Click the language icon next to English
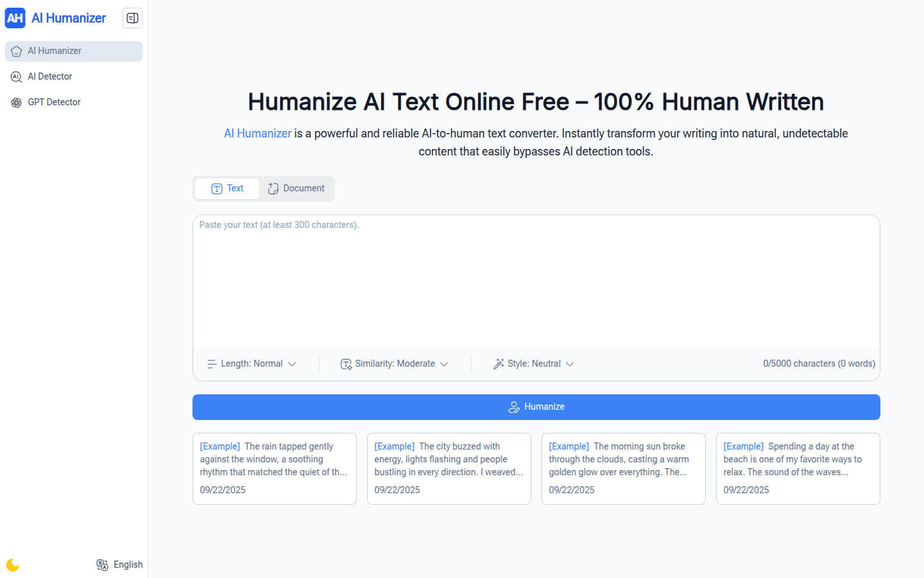Image resolution: width=924 pixels, height=578 pixels. click(102, 565)
